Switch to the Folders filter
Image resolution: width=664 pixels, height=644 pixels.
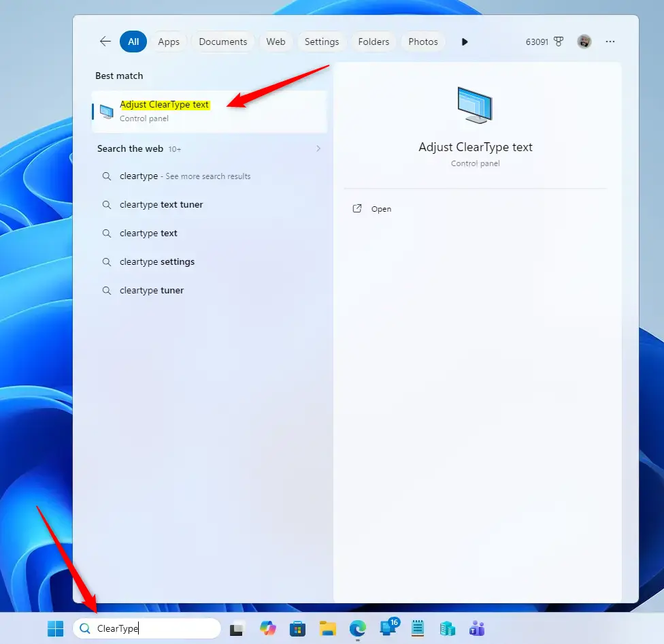pyautogui.click(x=373, y=42)
